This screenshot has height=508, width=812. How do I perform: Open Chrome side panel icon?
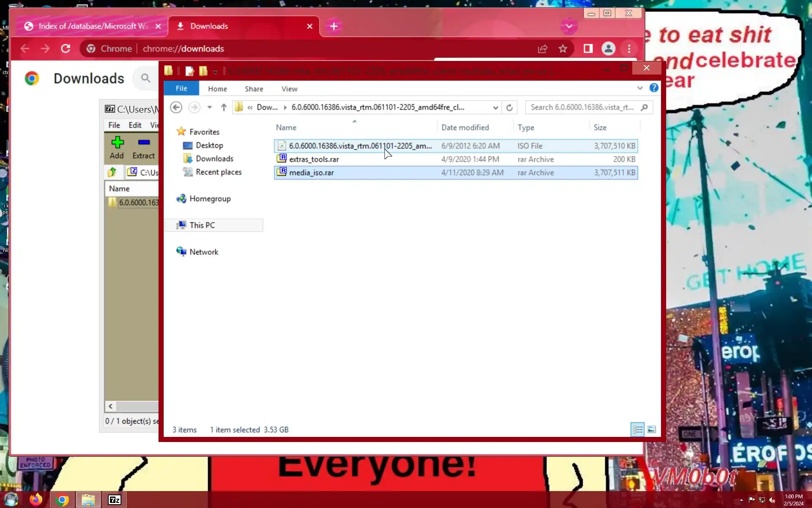click(588, 49)
